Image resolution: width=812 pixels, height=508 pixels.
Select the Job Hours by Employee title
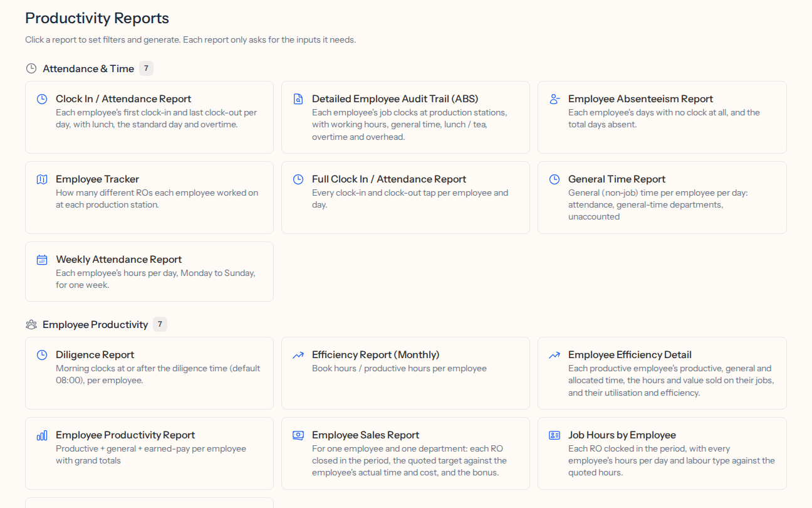pos(622,435)
